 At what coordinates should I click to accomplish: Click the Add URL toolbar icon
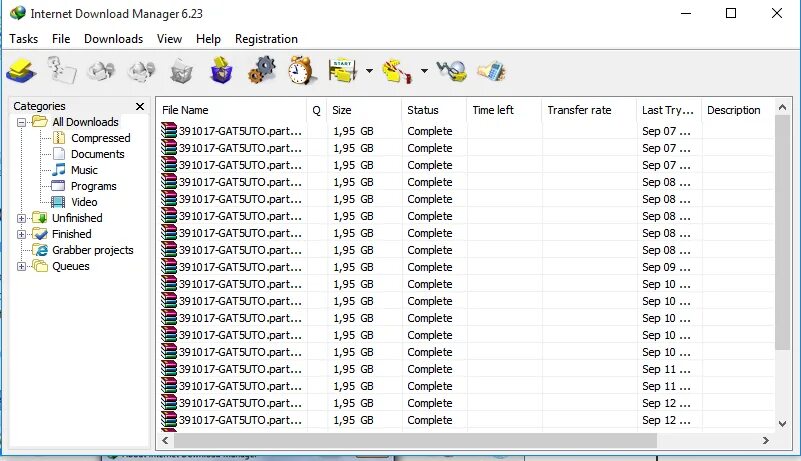(x=21, y=71)
